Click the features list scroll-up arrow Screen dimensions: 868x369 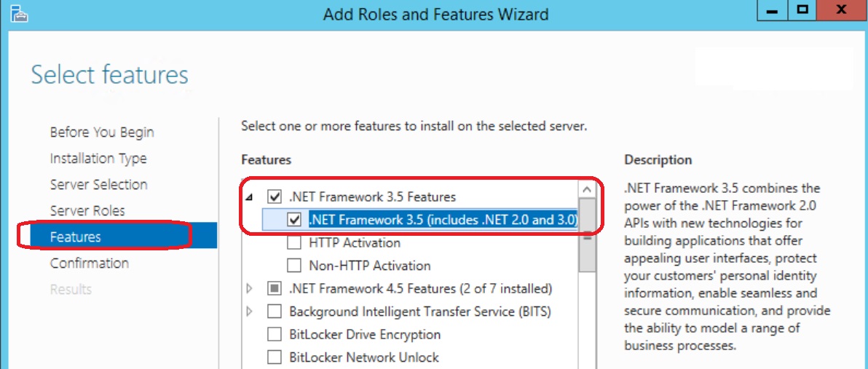(588, 190)
